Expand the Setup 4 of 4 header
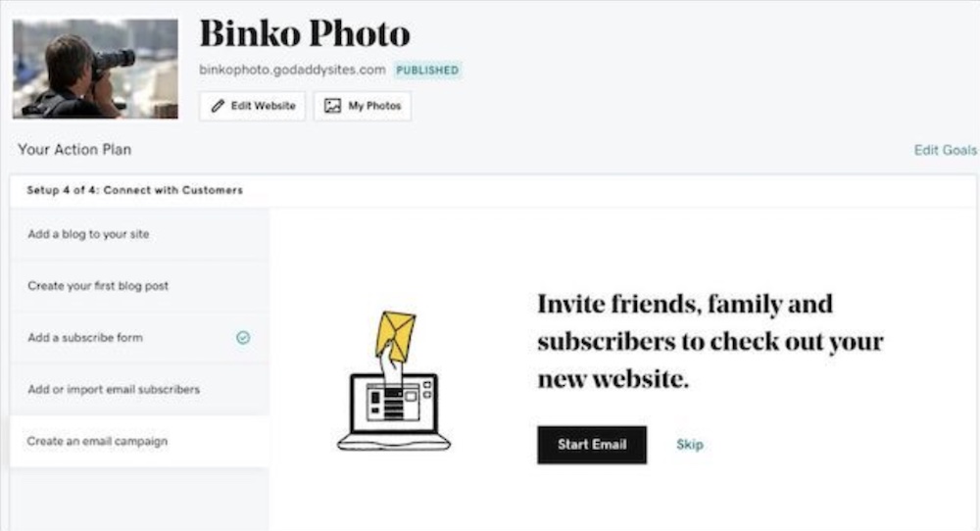Viewport: 980px width, 531px height. pos(493,190)
